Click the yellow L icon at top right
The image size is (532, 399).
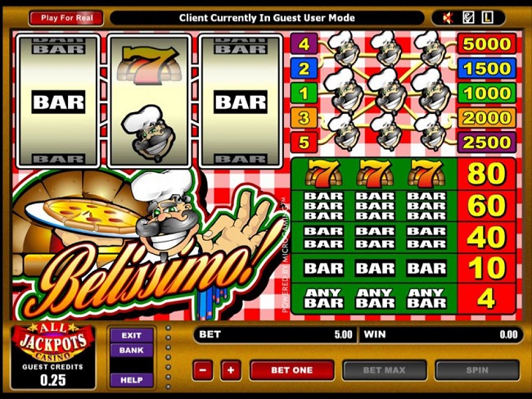tap(488, 18)
